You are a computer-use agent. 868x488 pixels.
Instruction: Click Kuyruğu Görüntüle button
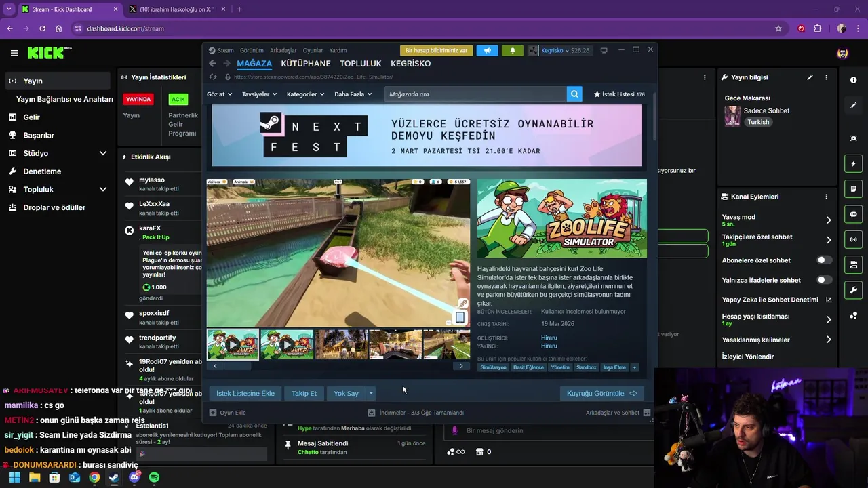602,393
